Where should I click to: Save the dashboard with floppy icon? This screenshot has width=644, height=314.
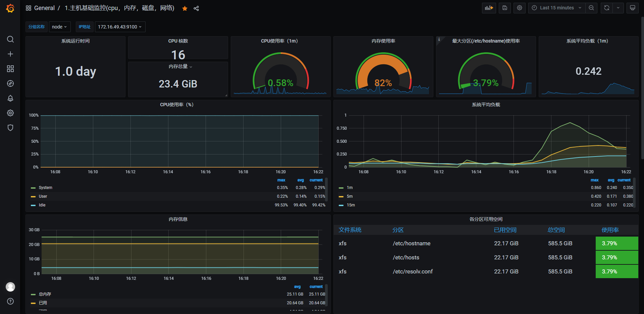[x=505, y=8]
